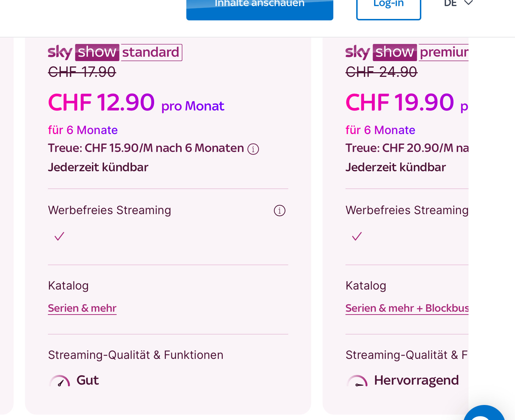Viewport: 515px width, 420px height.
Task: Click the Sky Show Premium logo
Action: 407,53
